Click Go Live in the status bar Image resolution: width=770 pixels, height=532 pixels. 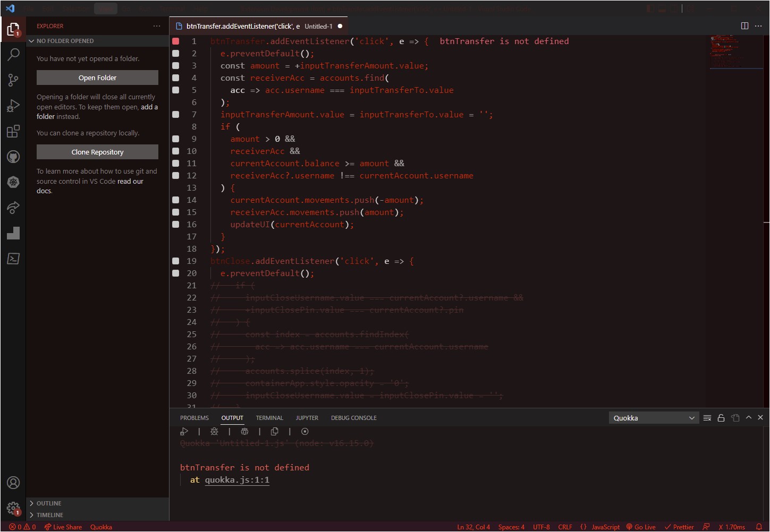641,527
